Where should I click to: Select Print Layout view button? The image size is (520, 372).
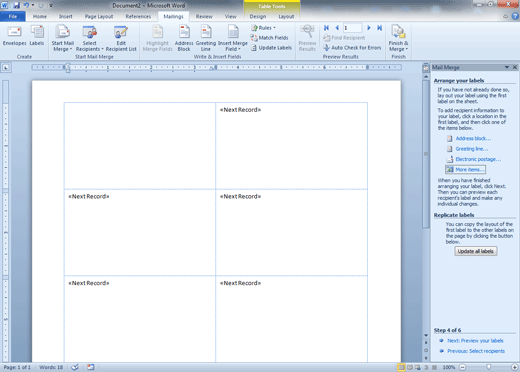[x=401, y=367]
